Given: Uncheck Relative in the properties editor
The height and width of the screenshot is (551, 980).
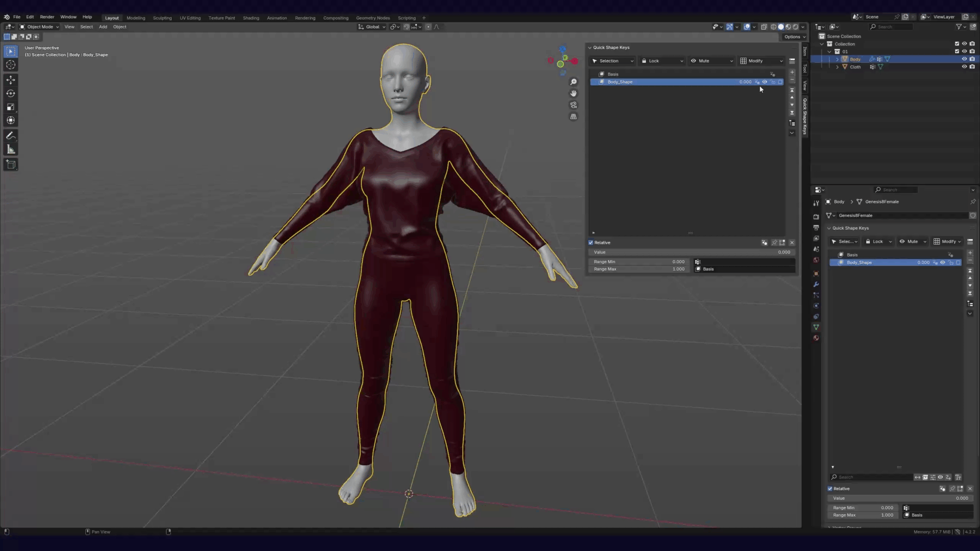Looking at the screenshot, I should click(x=830, y=489).
